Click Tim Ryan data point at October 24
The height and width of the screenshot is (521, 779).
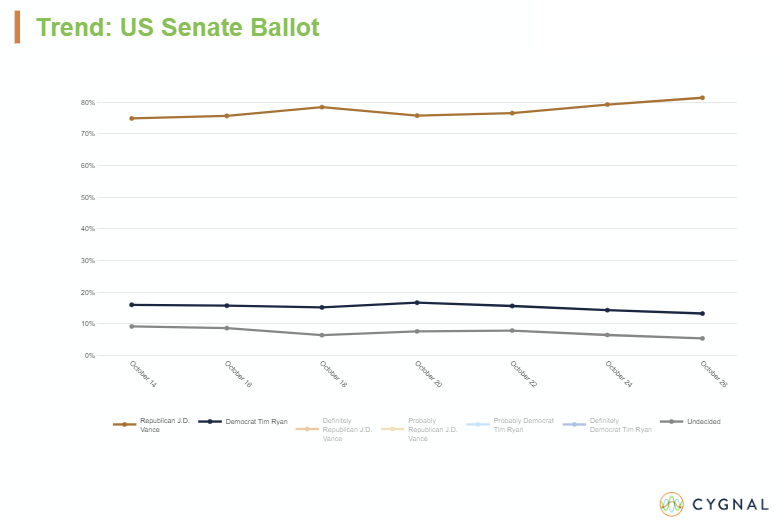607,310
